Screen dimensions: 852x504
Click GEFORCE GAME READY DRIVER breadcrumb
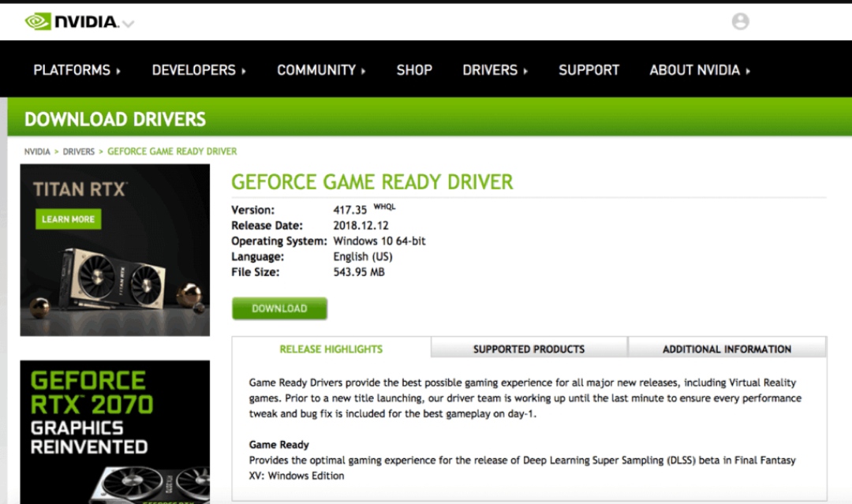click(172, 151)
